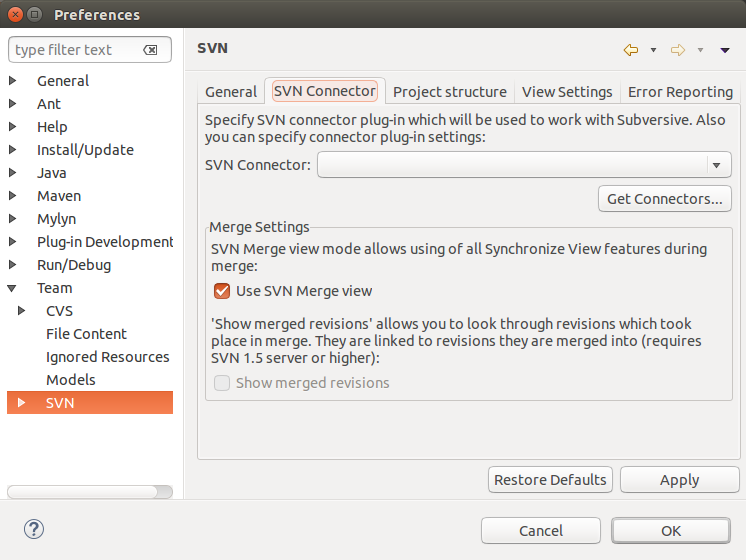Screen dimensions: 746x560
Task: Select the CVS item label
Action: click(59, 311)
